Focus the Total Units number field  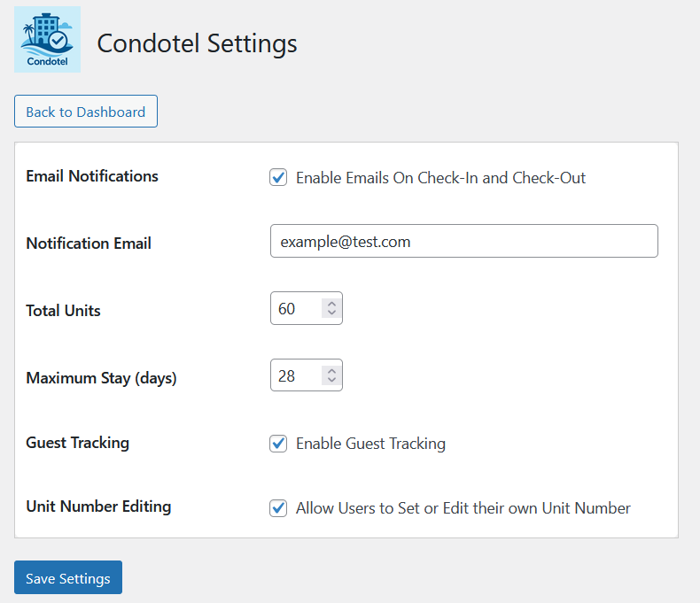pos(294,309)
